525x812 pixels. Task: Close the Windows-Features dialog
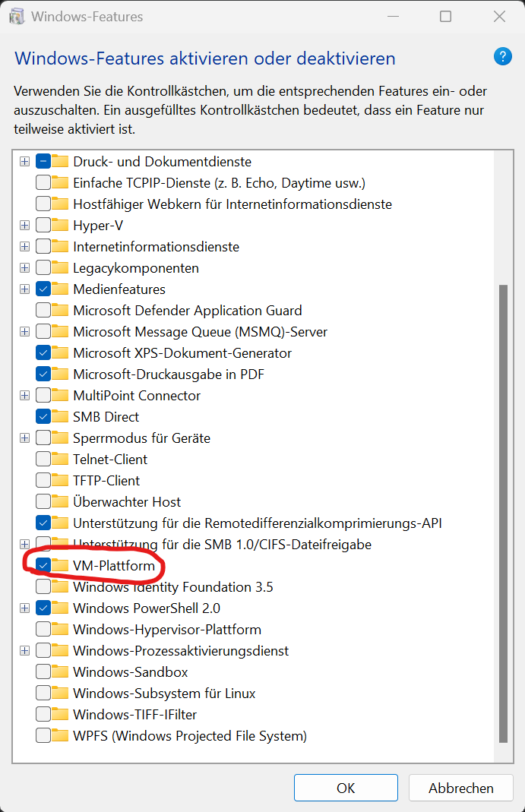coord(500,17)
